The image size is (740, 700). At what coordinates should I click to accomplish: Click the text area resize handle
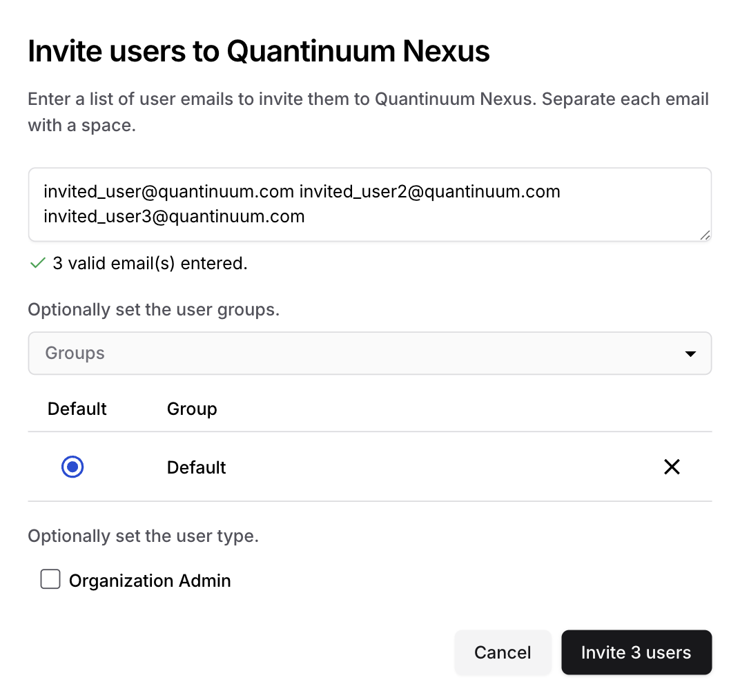(x=705, y=235)
